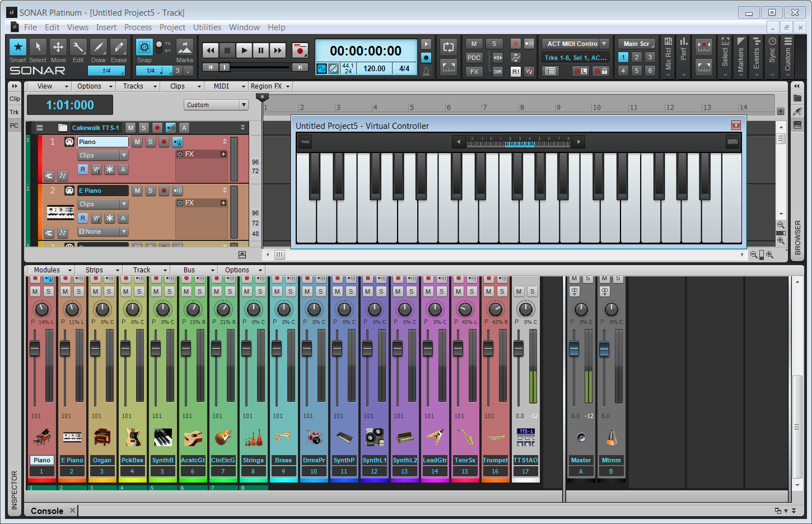Image resolution: width=812 pixels, height=524 pixels.
Task: Bypass all effects with FX button
Action: click(474, 72)
